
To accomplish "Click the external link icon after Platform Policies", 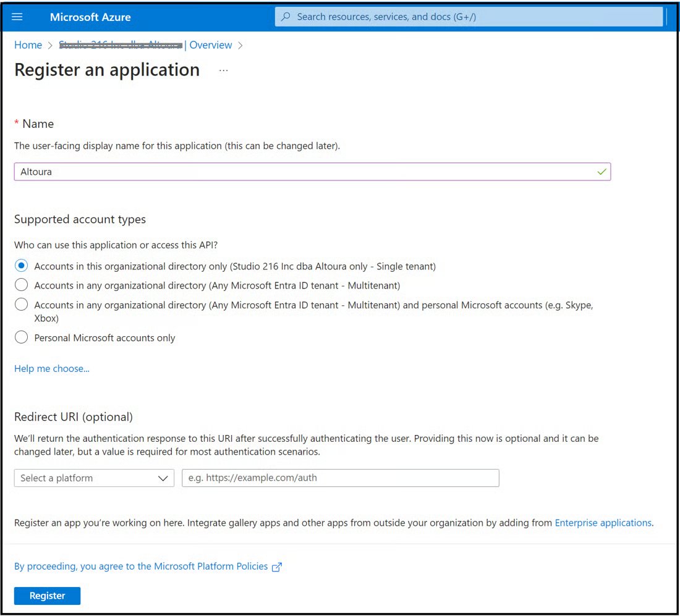I will (x=277, y=567).
